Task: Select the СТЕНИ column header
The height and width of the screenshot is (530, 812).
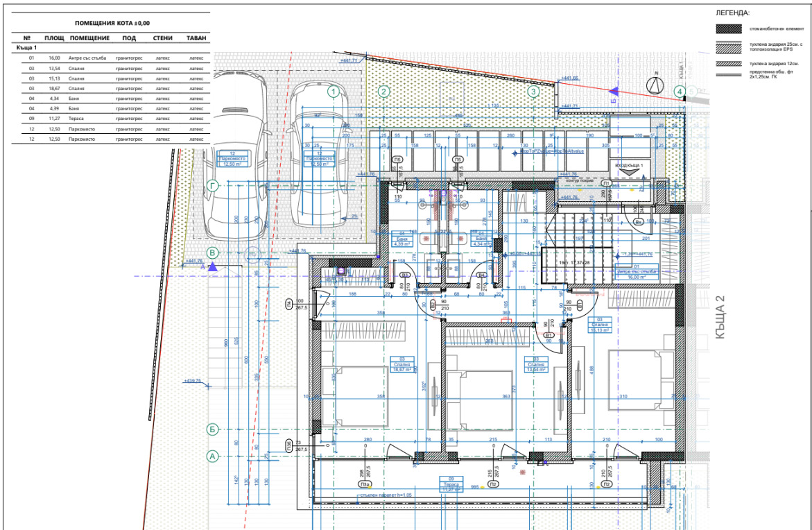Action: coord(162,38)
